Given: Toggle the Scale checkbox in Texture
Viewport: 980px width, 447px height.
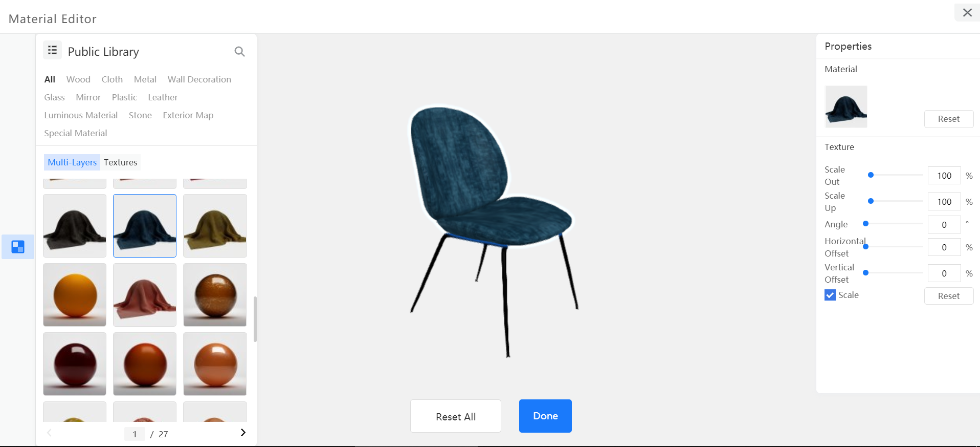Looking at the screenshot, I should (830, 295).
